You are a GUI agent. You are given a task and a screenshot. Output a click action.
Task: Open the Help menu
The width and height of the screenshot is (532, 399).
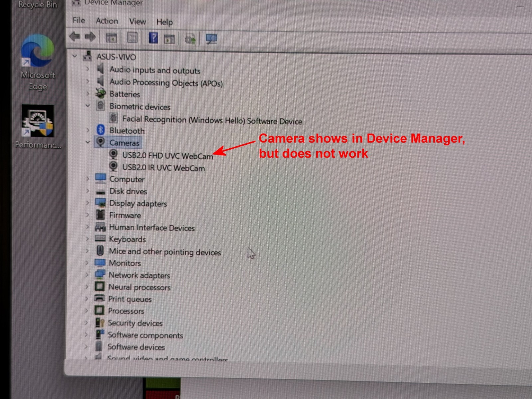pyautogui.click(x=165, y=22)
